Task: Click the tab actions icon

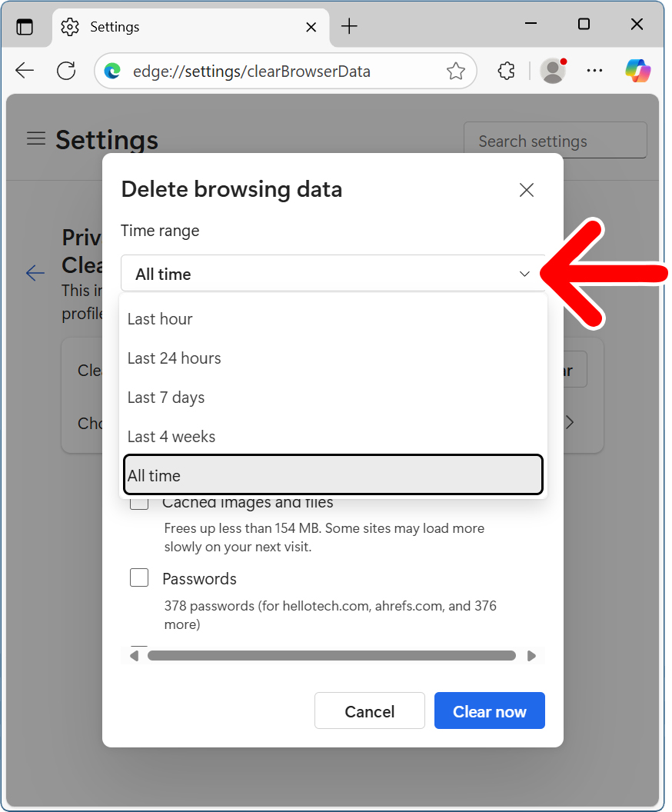Action: (25, 27)
